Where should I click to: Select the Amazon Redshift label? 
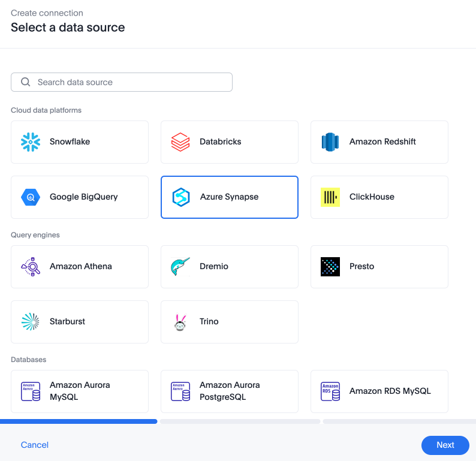pos(382,141)
